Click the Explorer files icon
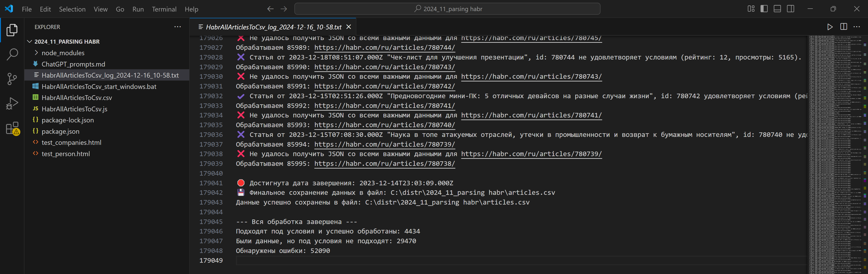This screenshot has width=868, height=274. 12,30
